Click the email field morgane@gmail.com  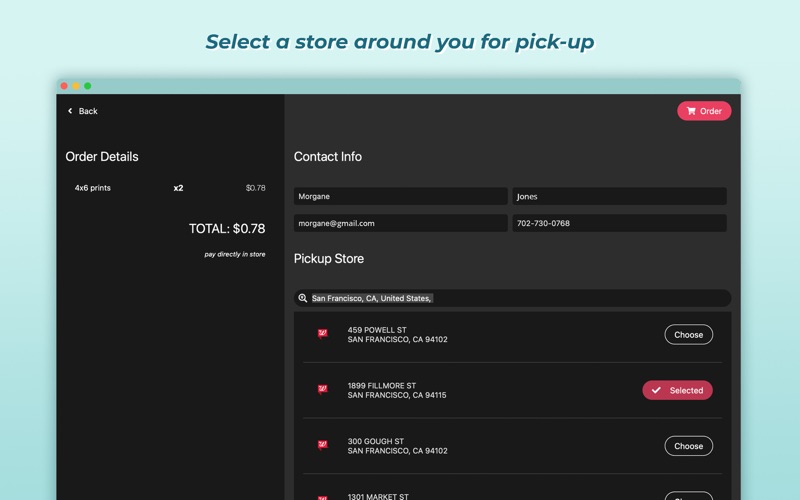(401, 223)
